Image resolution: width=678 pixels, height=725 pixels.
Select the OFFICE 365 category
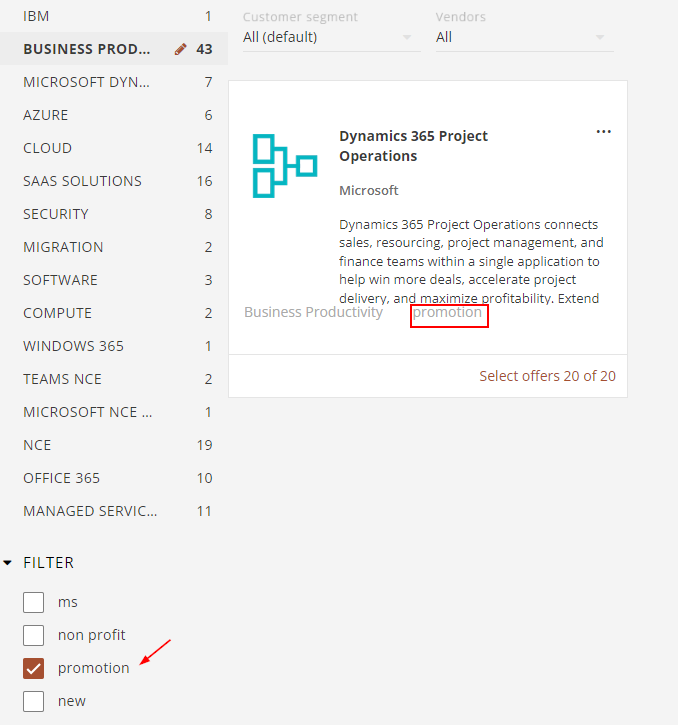coord(114,478)
